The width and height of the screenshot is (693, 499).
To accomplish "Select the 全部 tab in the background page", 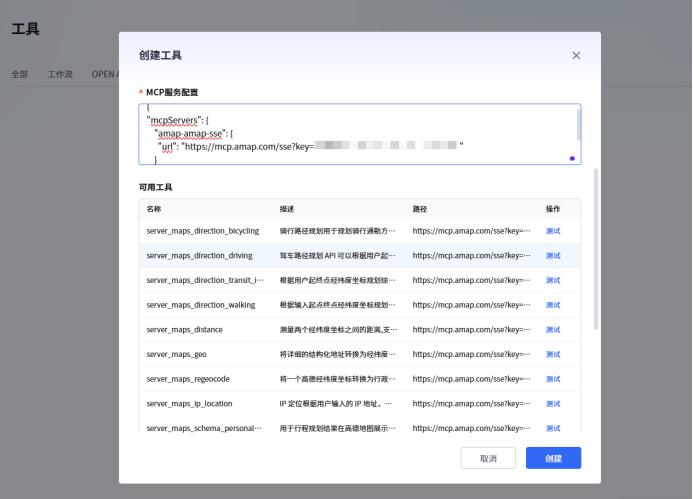I will [19, 74].
